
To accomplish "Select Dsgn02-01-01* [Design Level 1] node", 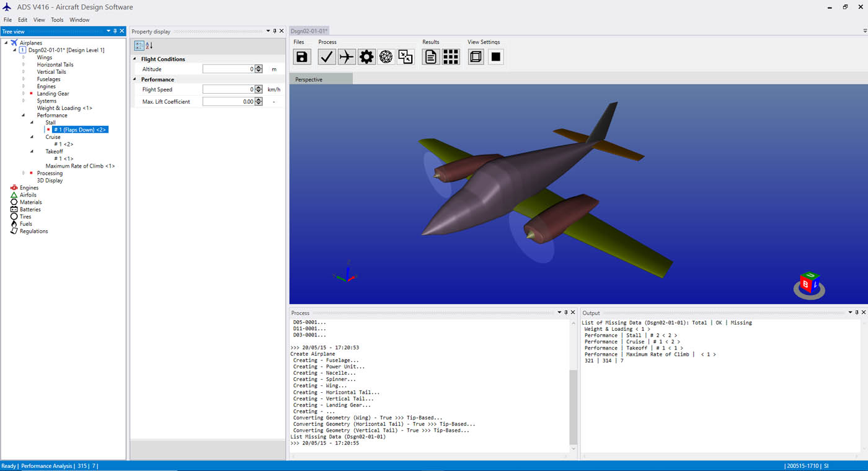I will pos(66,50).
